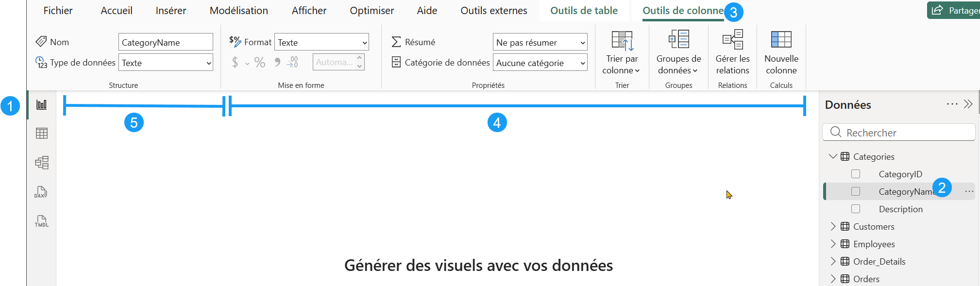This screenshot has height=286, width=980.
Task: Open the Type de données dropdown
Action: (166, 63)
